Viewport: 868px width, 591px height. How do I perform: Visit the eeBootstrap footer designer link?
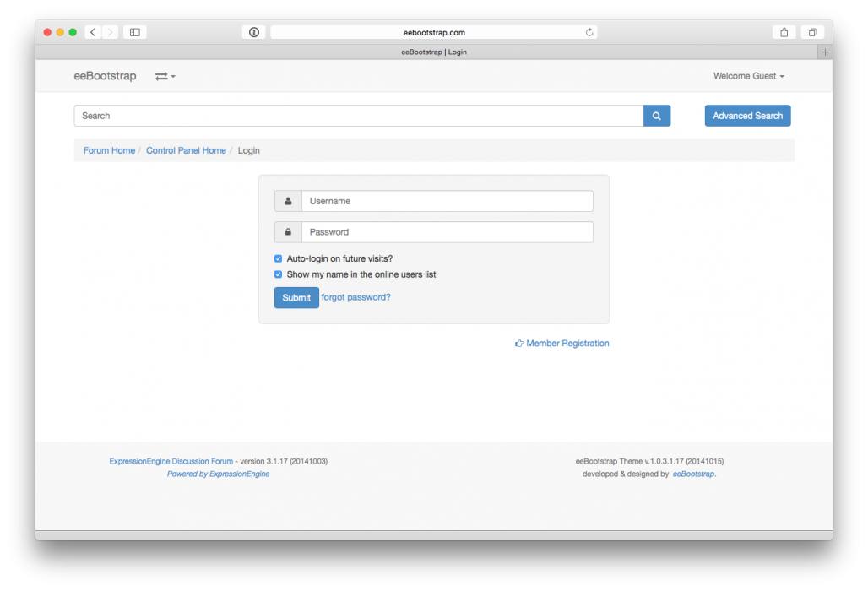point(693,474)
